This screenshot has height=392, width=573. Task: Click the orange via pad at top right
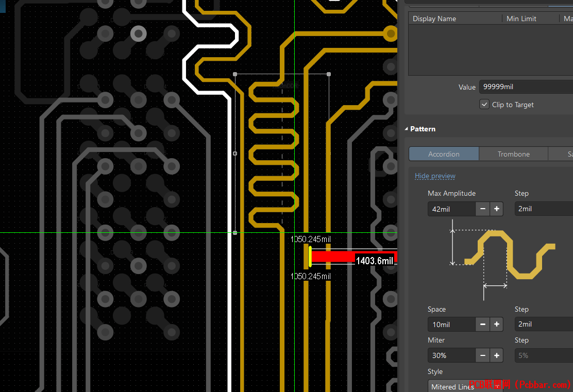[x=391, y=34]
